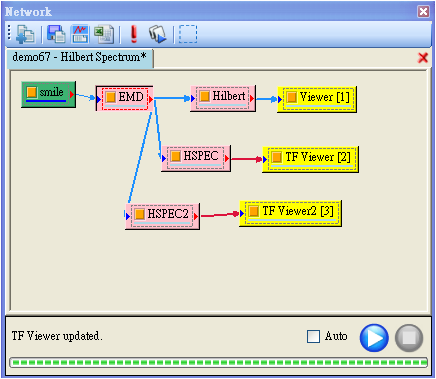Click the chart viewer toolbar icon
The height and width of the screenshot is (379, 436).
tap(80, 34)
